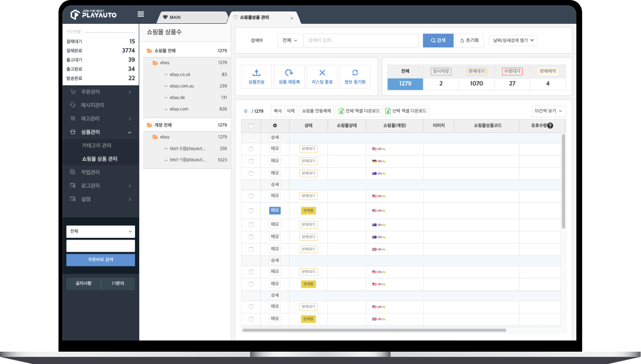Viewport: 641px width, 364px height.
Task: Toggle the select-all checkbox in table header
Action: (x=251, y=126)
